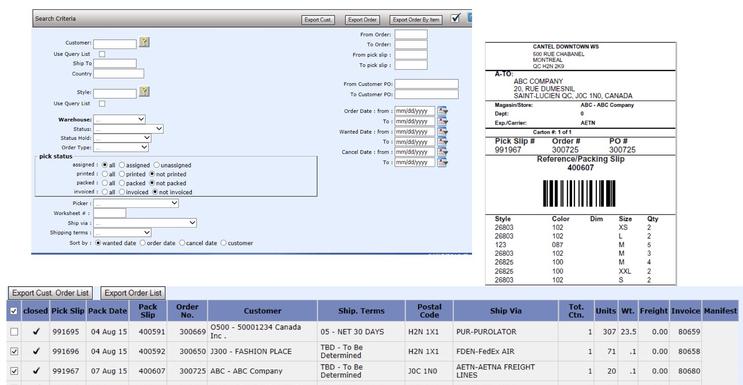This screenshot has width=743, height=385.
Task: Uncheck the row checkbox for pick slip 991967
Action: (14, 371)
